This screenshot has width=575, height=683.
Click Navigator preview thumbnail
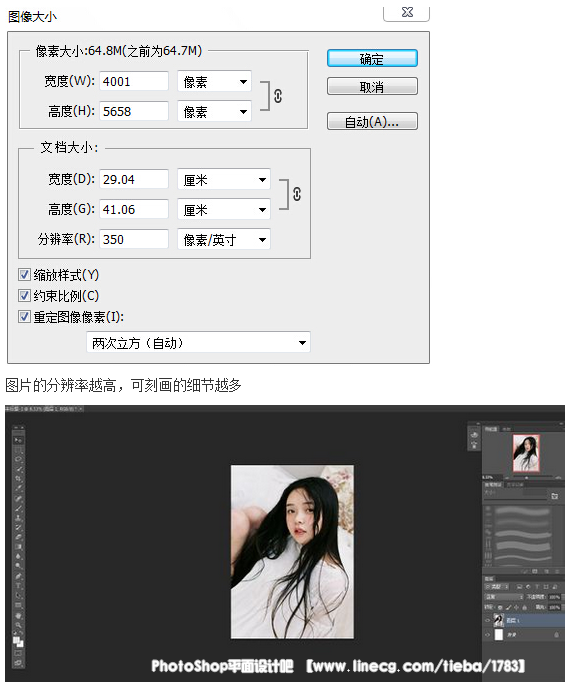[x=526, y=453]
